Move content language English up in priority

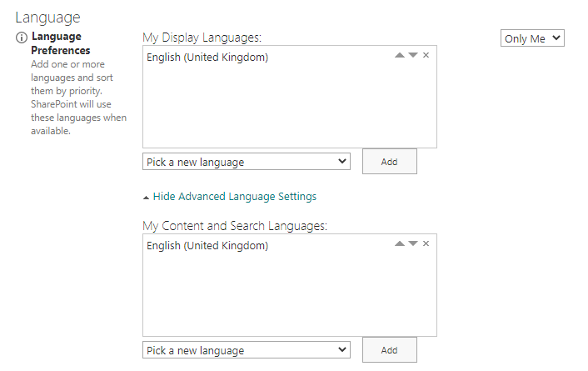(400, 244)
